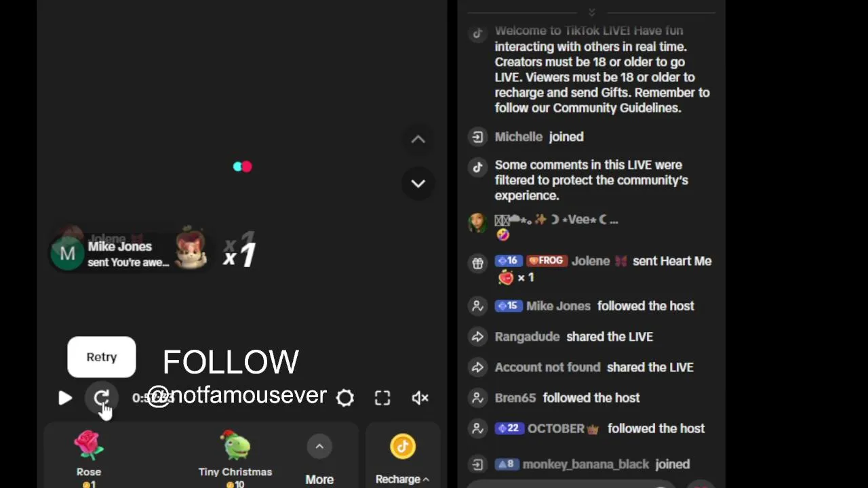Go to next LIVE with down chevron
Image resolution: width=868 pixels, height=488 pixels.
(418, 183)
